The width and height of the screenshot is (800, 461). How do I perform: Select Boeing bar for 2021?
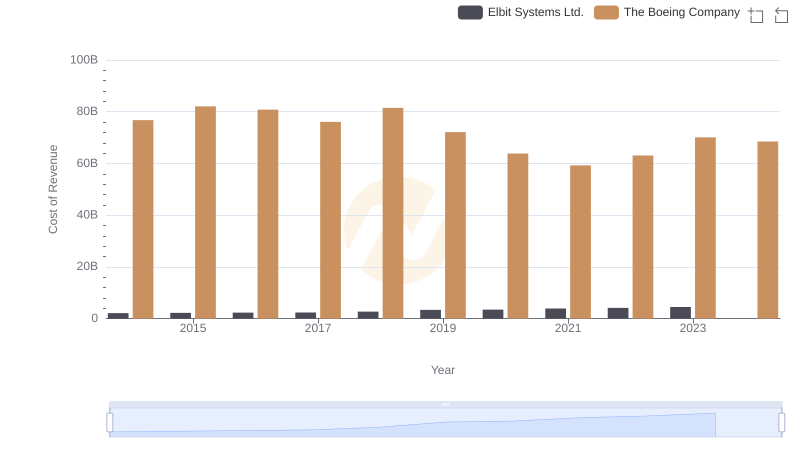581,242
